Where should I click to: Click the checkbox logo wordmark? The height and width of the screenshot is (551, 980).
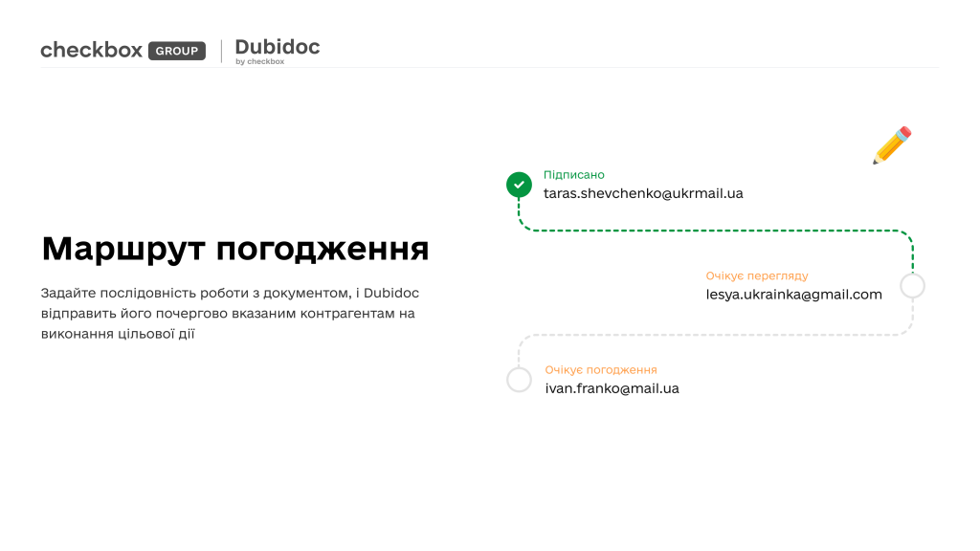[x=91, y=51]
